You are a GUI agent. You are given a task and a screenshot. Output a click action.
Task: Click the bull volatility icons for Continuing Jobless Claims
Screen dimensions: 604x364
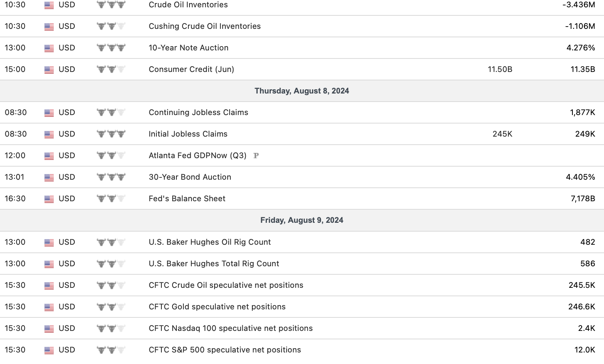pos(111,113)
